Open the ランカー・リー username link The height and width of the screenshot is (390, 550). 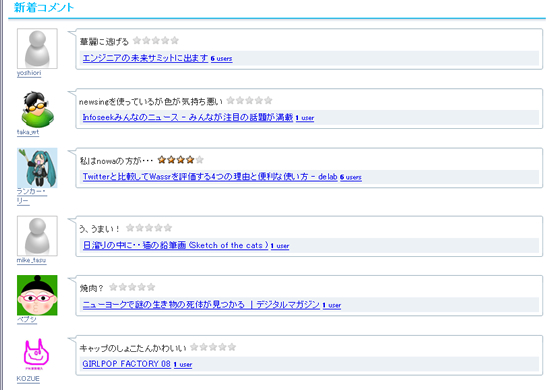pos(32,196)
